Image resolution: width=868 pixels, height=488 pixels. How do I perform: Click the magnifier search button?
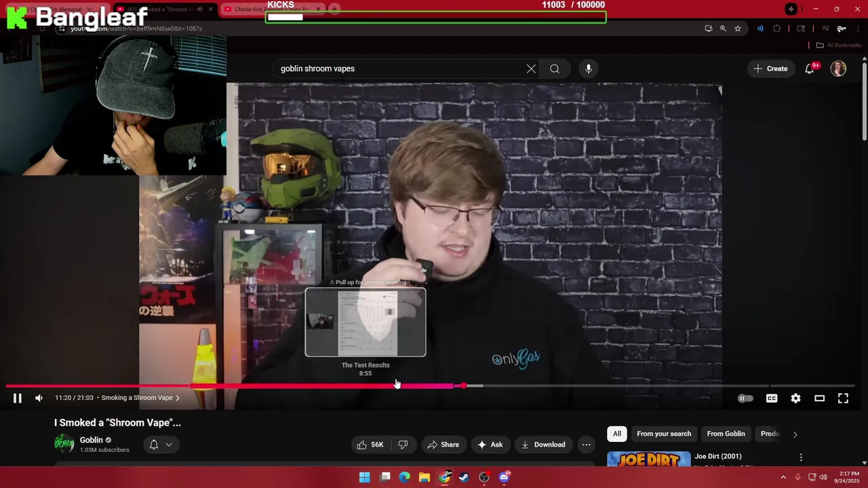pyautogui.click(x=555, y=68)
